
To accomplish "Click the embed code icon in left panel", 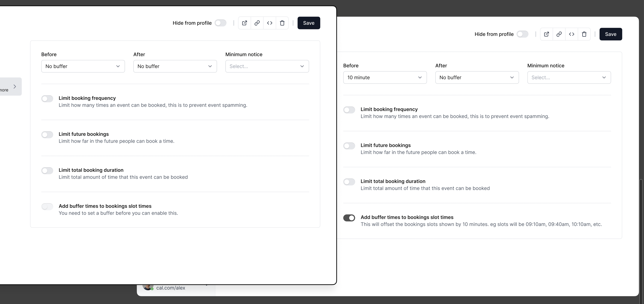I will (x=269, y=23).
